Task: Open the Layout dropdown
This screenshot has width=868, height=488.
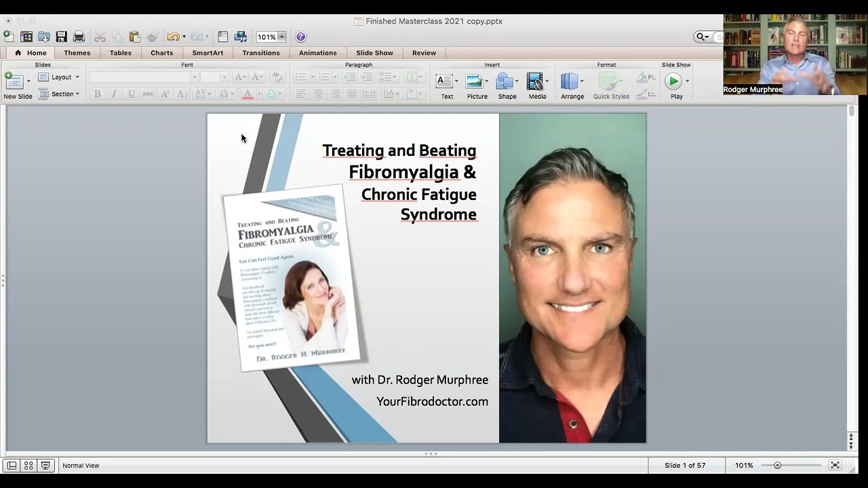Action: [x=59, y=77]
